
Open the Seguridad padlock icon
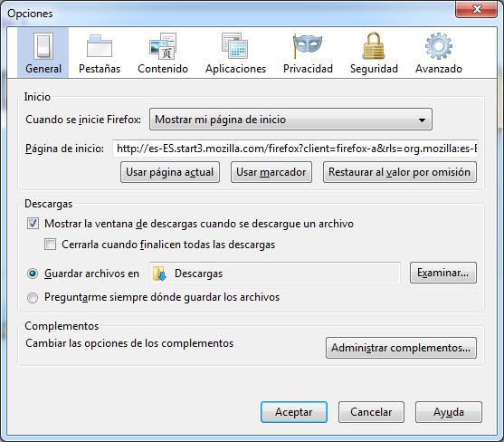pos(374,45)
